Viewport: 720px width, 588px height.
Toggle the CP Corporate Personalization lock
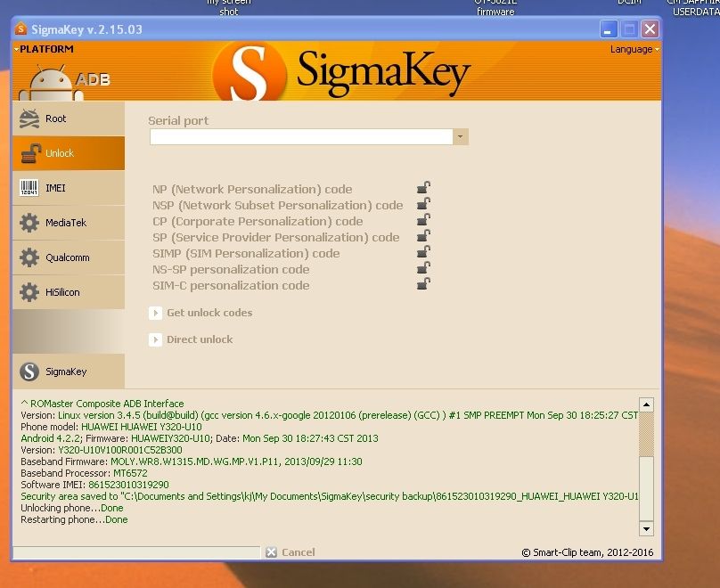tap(423, 220)
